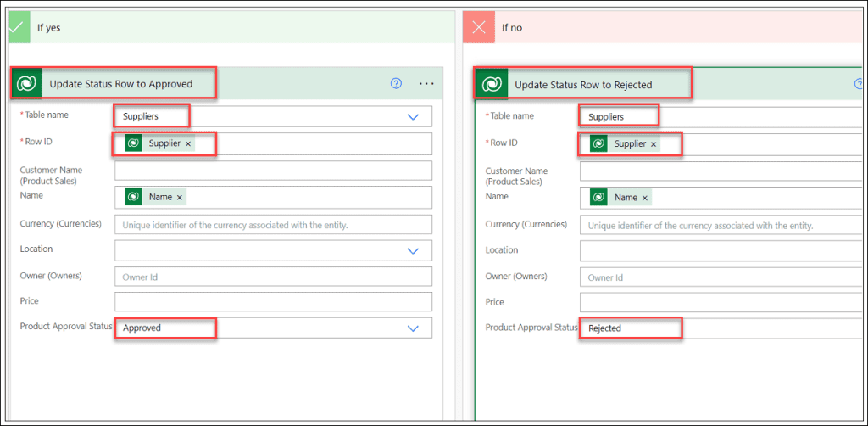Click Supplier token in Approved card Row ID
Image resolution: width=868 pixels, height=426 pixels.
pyautogui.click(x=159, y=143)
